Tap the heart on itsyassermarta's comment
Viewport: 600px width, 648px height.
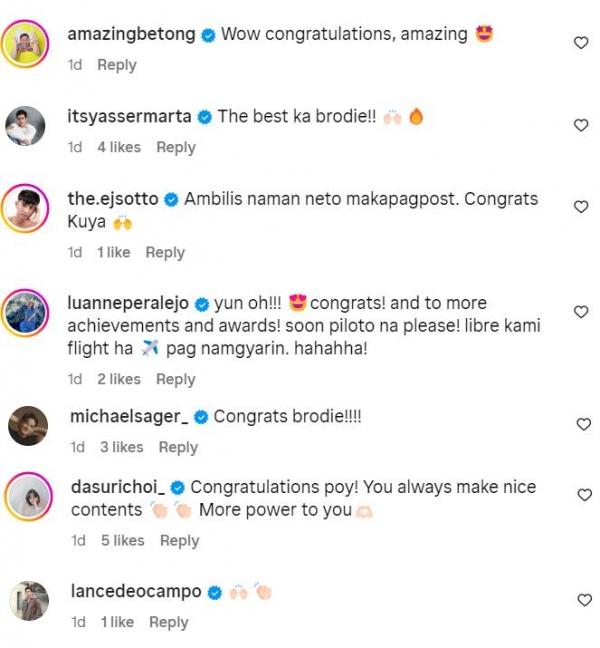point(581,125)
